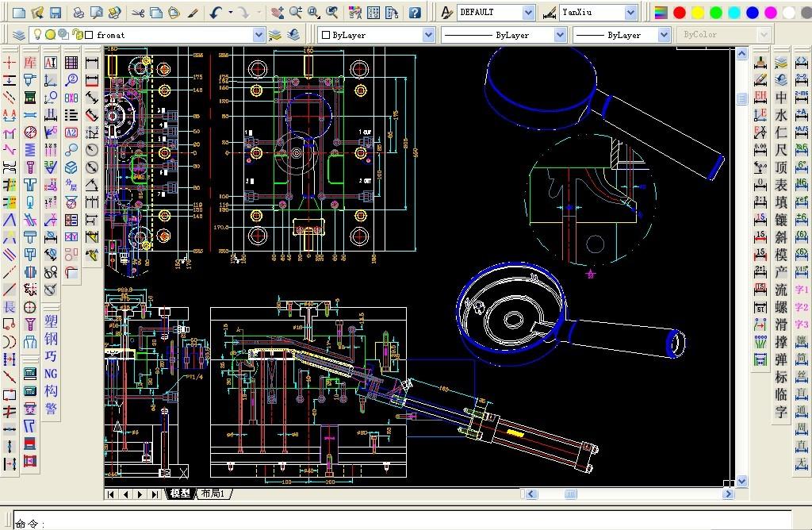This screenshot has width=812, height=530.
Task: Click the 塑 button in left panel
Action: click(x=51, y=321)
